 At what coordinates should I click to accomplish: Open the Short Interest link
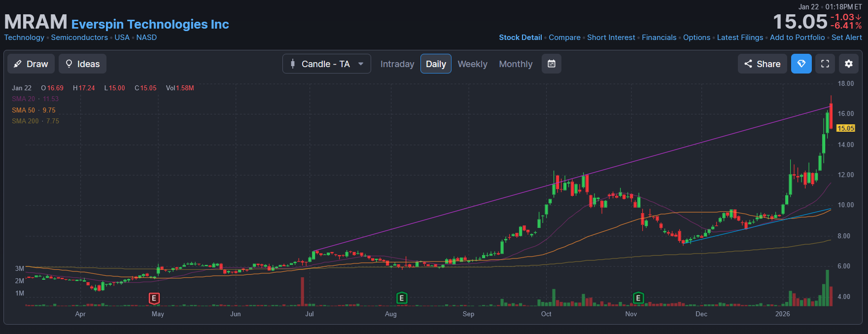click(x=611, y=37)
